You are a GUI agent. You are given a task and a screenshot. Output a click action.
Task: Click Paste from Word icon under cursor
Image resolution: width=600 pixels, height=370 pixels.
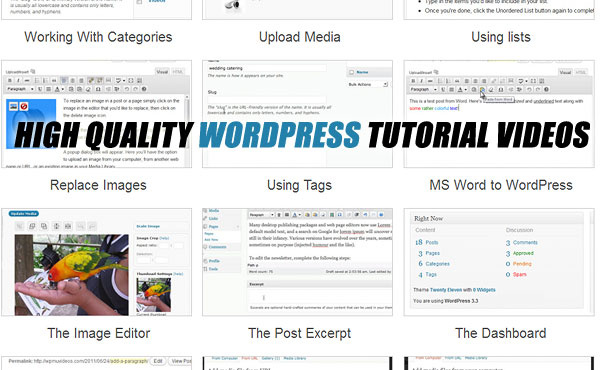click(x=482, y=90)
